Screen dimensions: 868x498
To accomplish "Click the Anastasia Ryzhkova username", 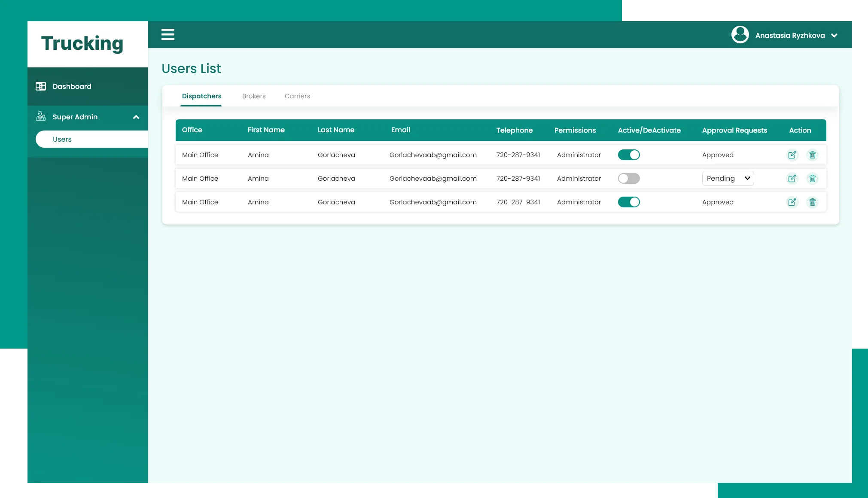I will click(x=790, y=35).
